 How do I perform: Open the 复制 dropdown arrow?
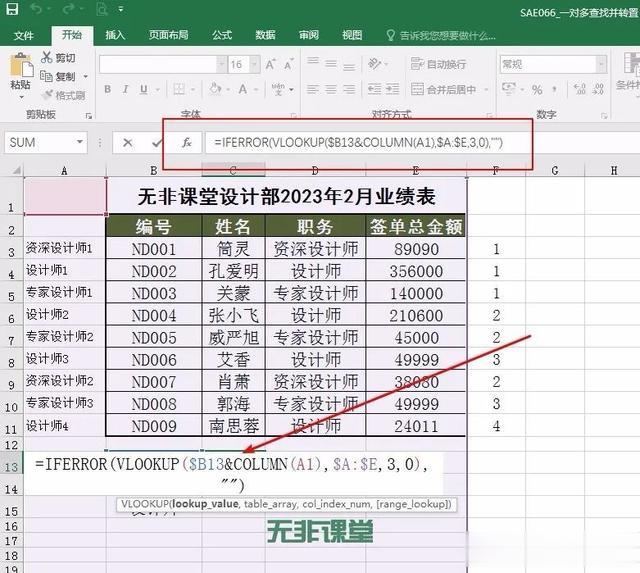tap(86, 76)
